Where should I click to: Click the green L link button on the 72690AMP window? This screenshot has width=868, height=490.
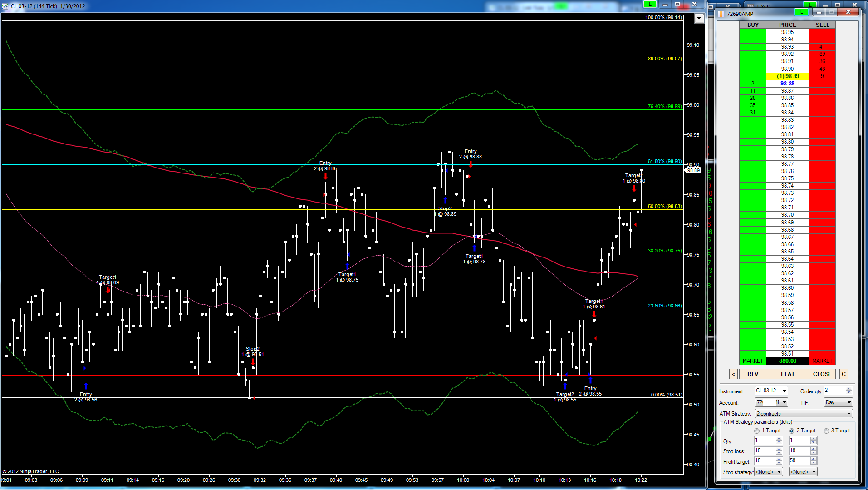click(801, 12)
